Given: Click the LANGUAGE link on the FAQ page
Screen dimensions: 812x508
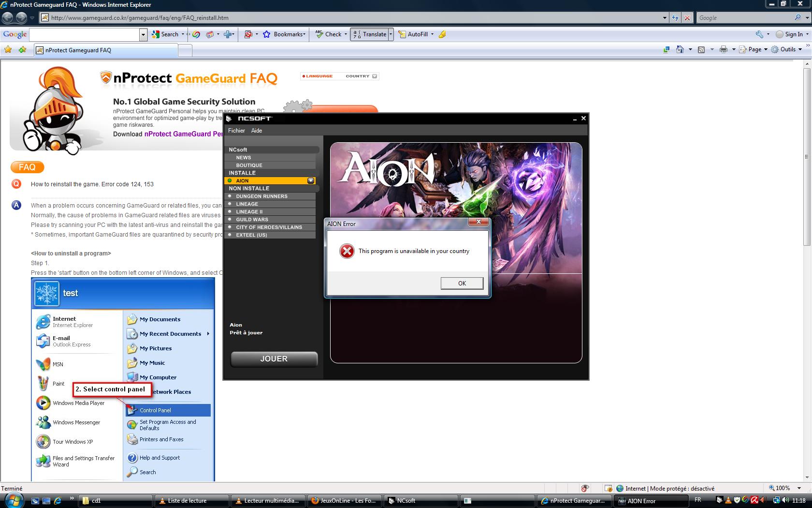Looking at the screenshot, I should point(318,76).
